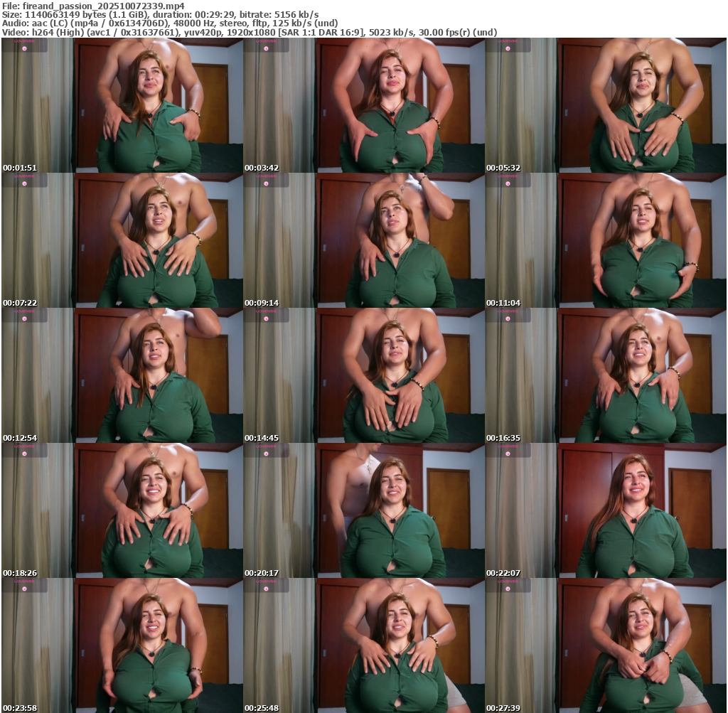Select the frame timestamped 00:14:45
The image size is (728, 713).
pyautogui.click(x=364, y=375)
